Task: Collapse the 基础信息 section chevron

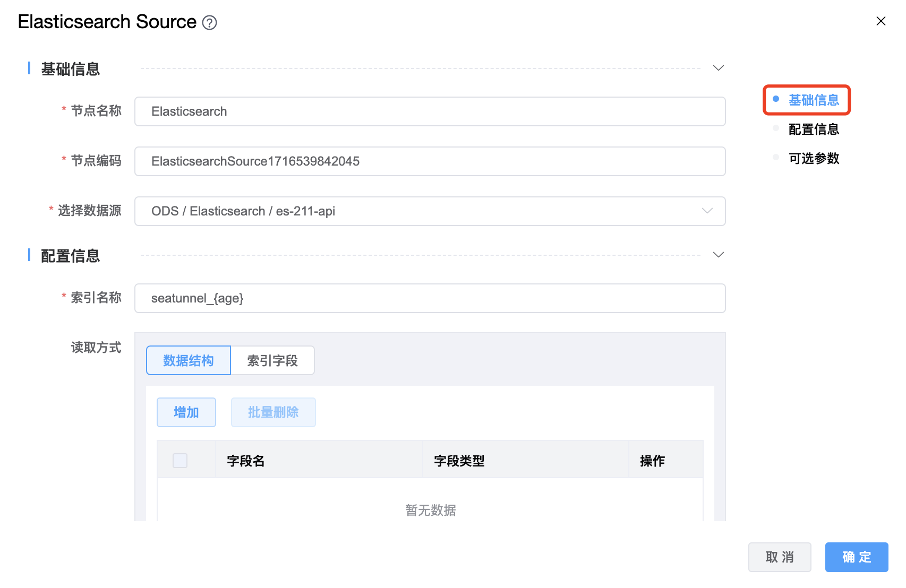Action: point(718,68)
